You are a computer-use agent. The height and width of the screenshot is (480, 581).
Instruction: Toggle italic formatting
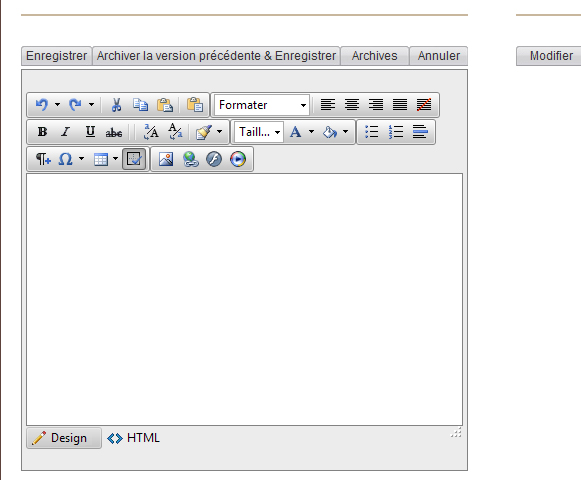[66, 132]
